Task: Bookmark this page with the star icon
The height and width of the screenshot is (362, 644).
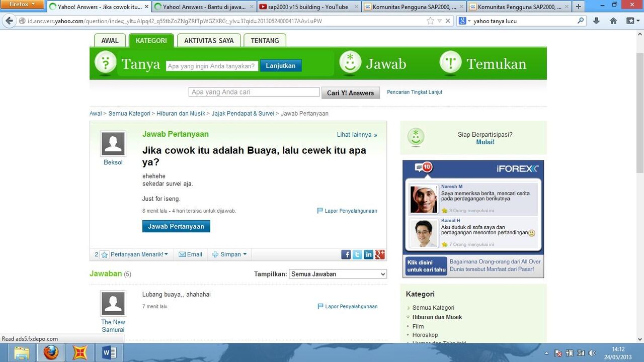Action: [430, 21]
